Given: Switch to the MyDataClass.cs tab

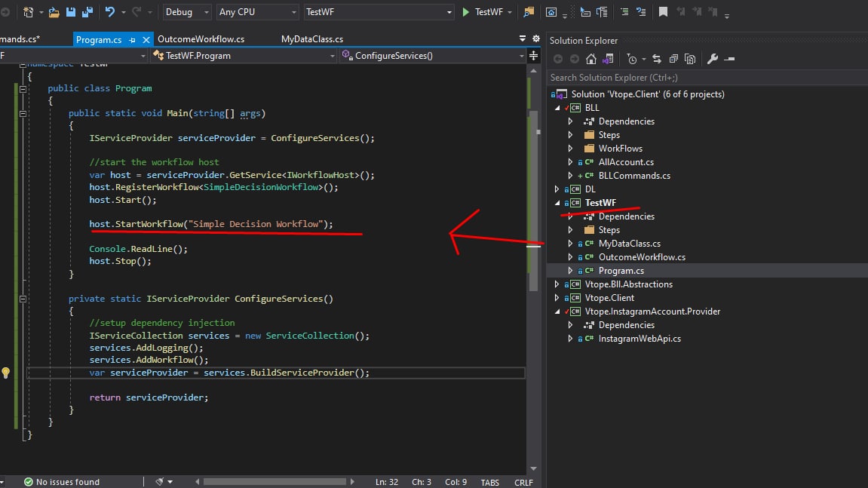Looking at the screenshot, I should [x=312, y=39].
